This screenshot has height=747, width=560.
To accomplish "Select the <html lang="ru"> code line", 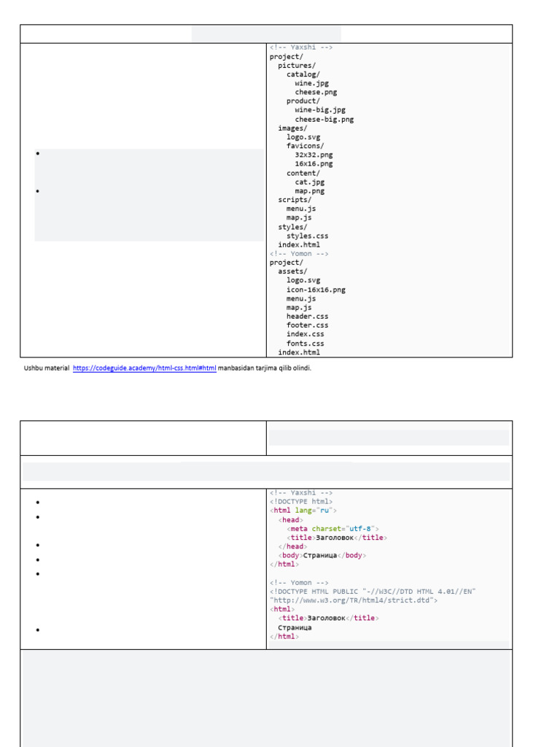I will point(303,511).
